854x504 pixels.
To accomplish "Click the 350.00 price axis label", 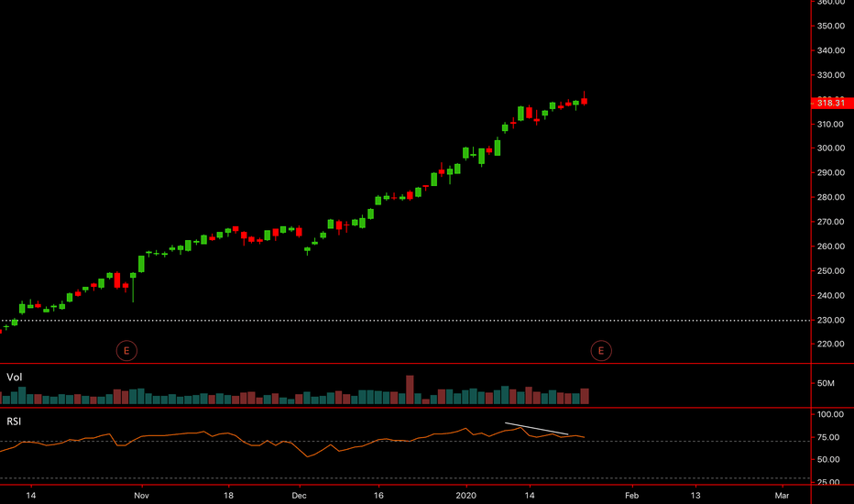I will [x=830, y=26].
